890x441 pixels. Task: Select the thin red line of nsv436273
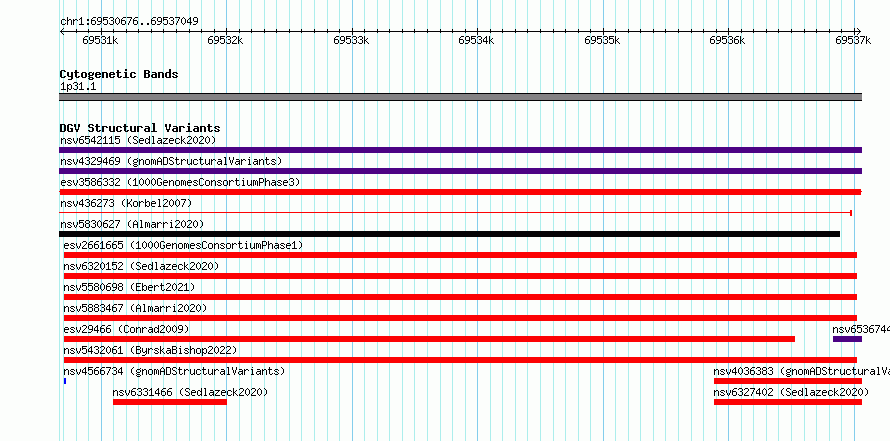456,213
